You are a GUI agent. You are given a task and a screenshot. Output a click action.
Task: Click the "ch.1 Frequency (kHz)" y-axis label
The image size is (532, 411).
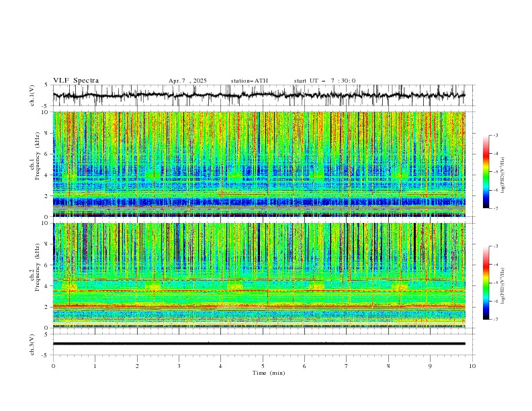pyautogui.click(x=35, y=156)
